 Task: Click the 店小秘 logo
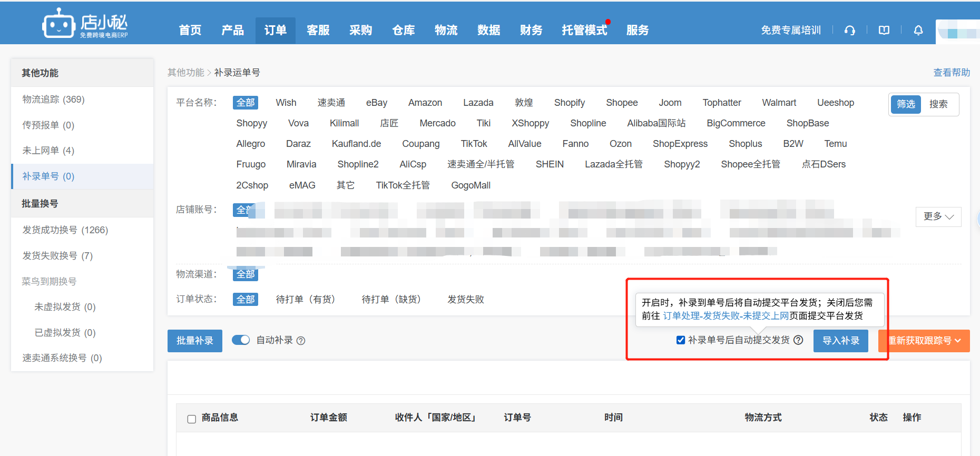(85, 23)
